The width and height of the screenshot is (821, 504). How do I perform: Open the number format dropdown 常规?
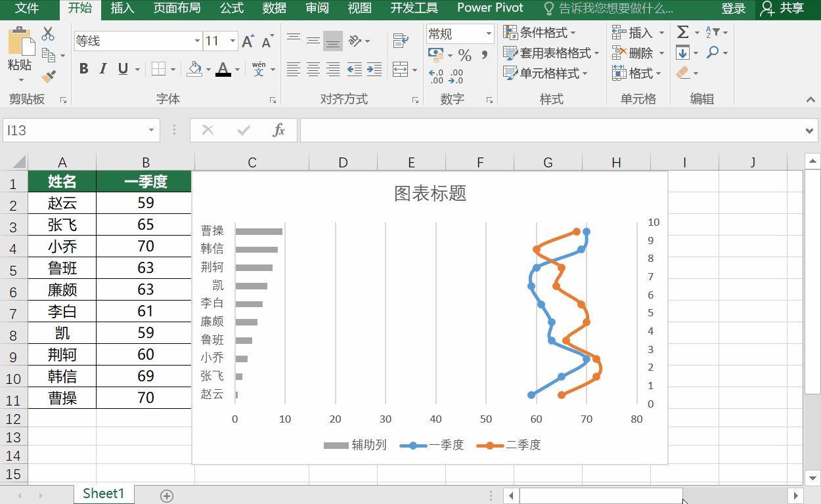coord(489,33)
